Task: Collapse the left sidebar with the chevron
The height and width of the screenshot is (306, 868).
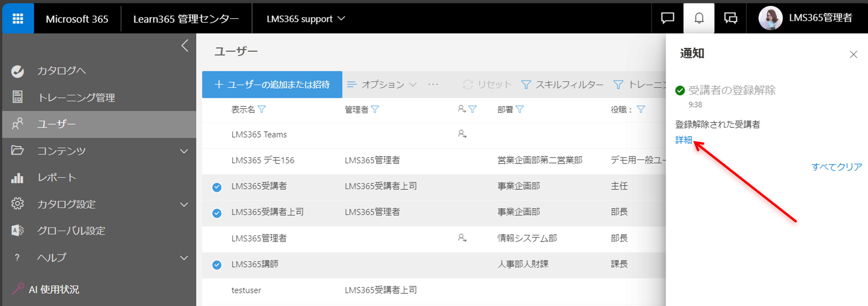Action: [185, 45]
